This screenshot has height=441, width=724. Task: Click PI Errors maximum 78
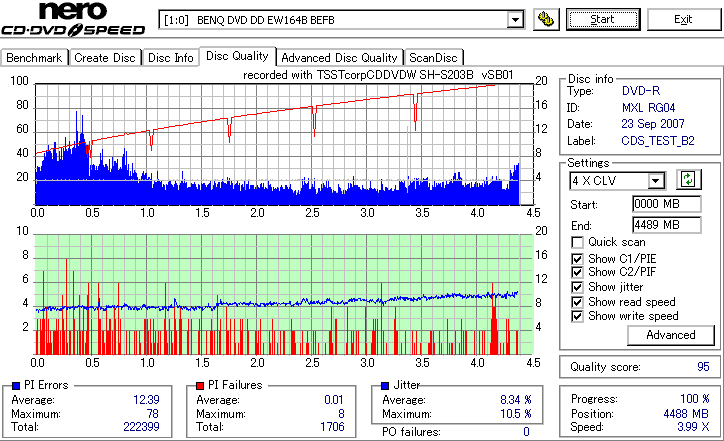tap(153, 414)
